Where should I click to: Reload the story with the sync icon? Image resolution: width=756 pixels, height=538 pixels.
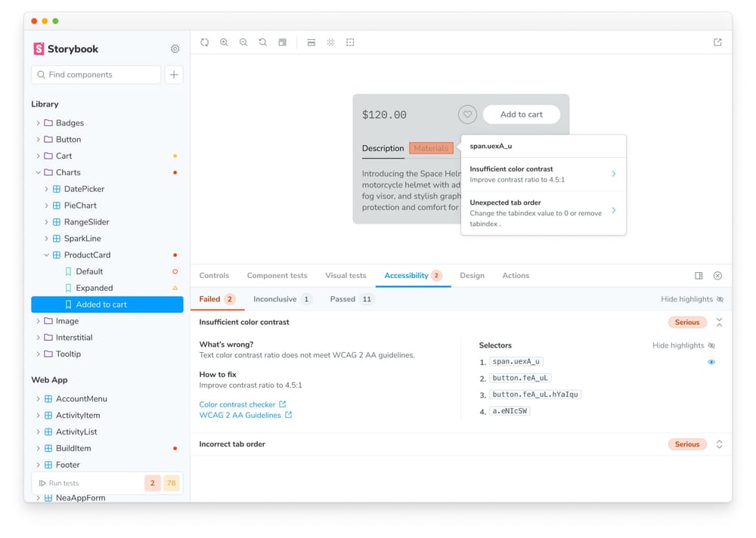[205, 42]
